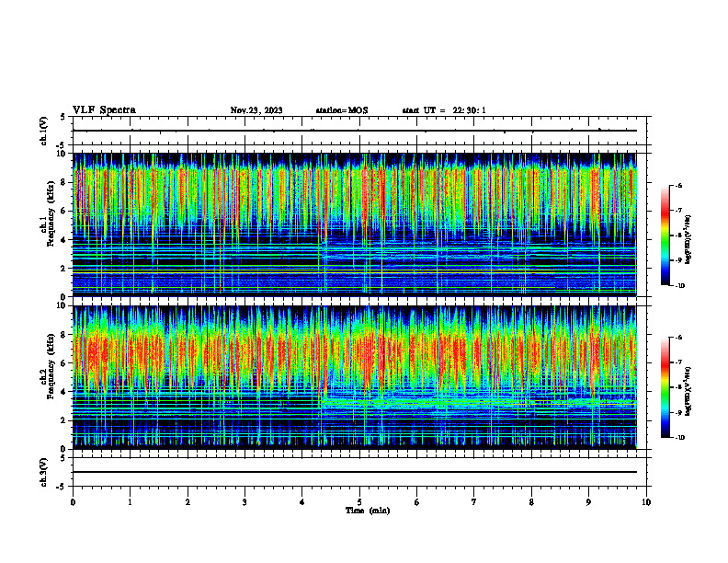Click the ch.1 spectrogram color scale bar
Viewport: 728px width, 563px height.
point(665,236)
